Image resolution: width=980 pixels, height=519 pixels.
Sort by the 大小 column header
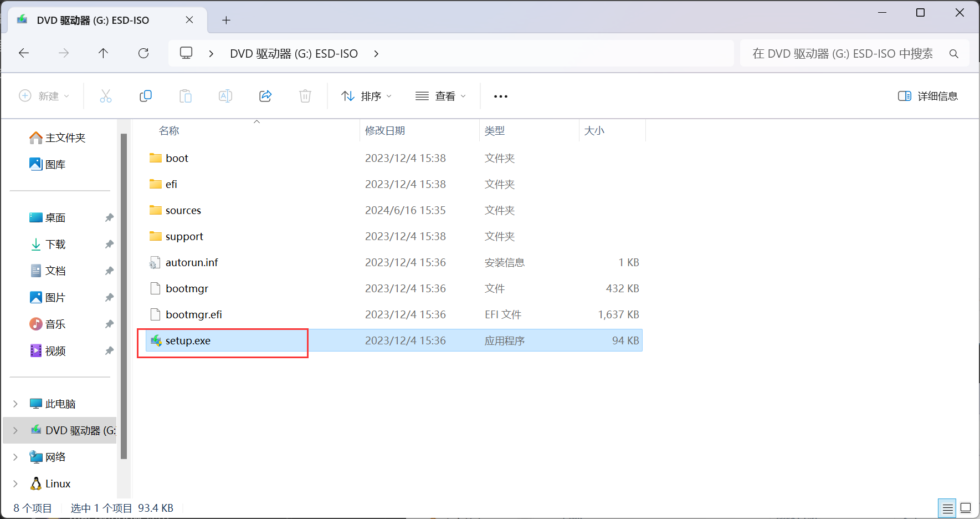tap(594, 131)
